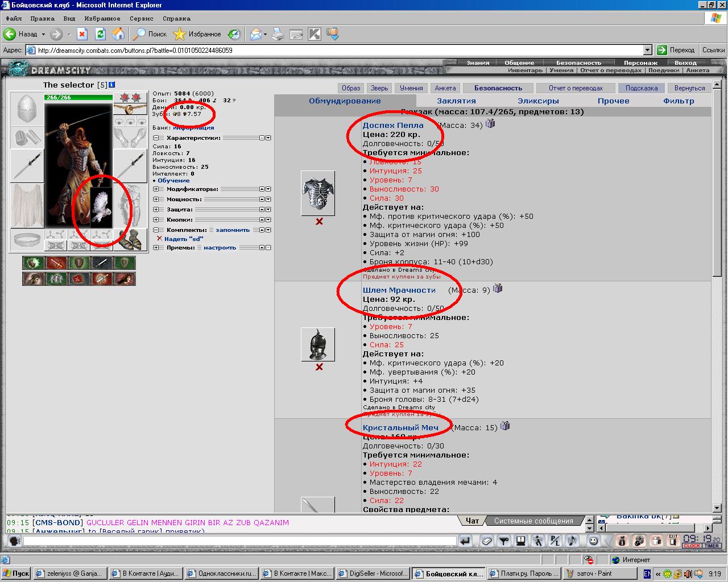Collapse the Характеристики section
Image resolution: width=728 pixels, height=582 pixels.
point(156,138)
